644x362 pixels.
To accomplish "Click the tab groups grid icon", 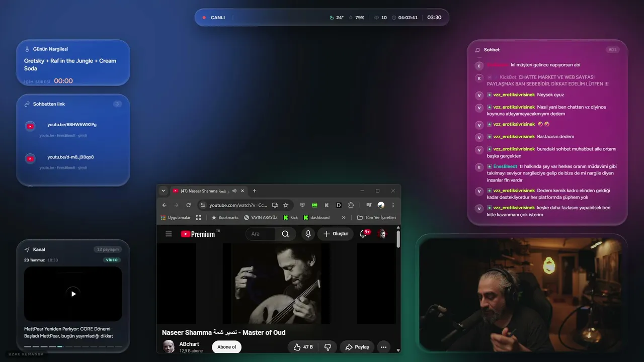I will pyautogui.click(x=199, y=218).
